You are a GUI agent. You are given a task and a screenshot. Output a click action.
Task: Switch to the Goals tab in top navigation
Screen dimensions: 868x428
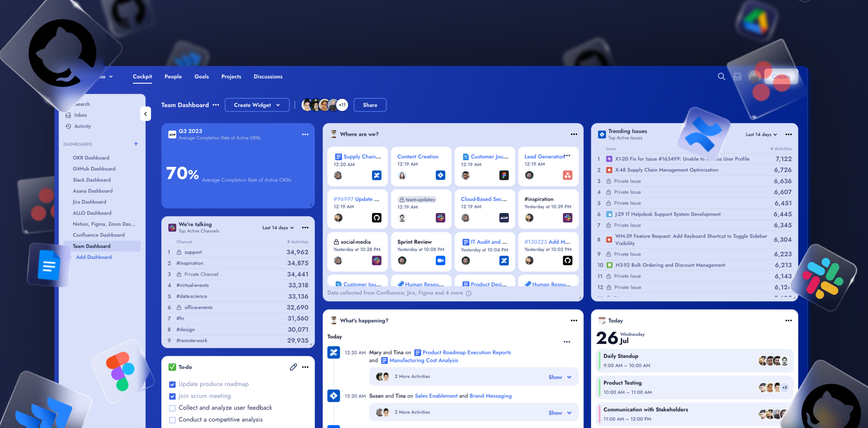pos(201,77)
